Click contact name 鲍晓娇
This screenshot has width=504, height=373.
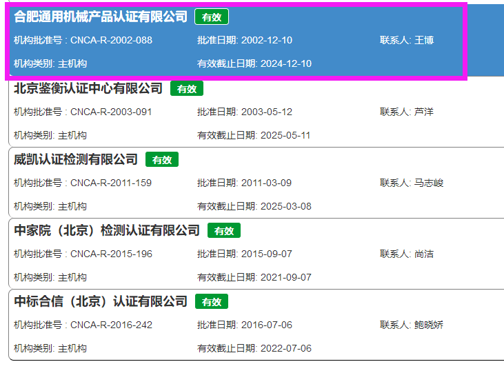tap(429, 325)
